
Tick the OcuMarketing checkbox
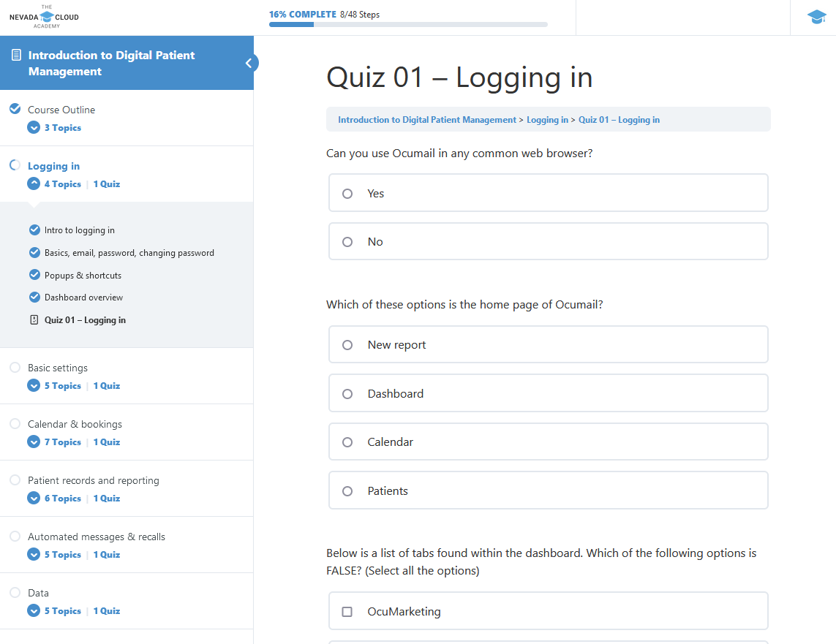[347, 612]
